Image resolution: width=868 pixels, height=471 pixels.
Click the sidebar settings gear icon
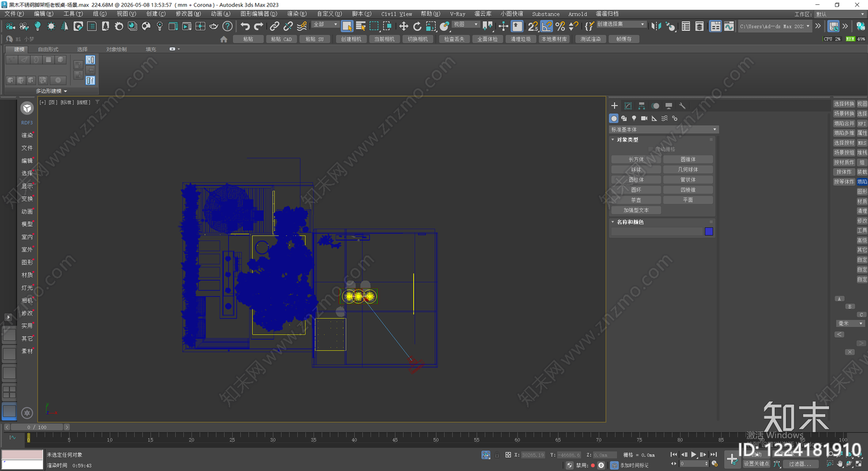27,413
